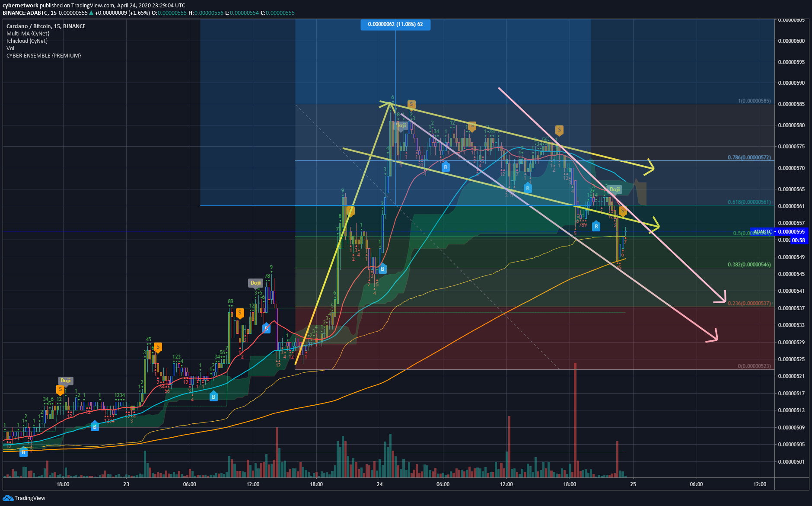Click 0.00000580 on the price axis

[x=791, y=125]
